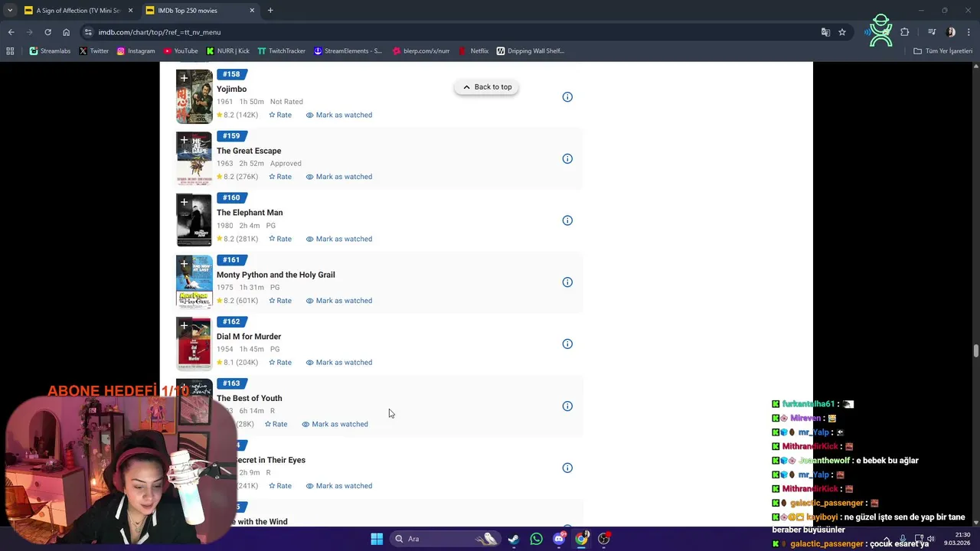Image resolution: width=980 pixels, height=551 pixels.
Task: Translate page icon in address bar
Action: click(825, 32)
